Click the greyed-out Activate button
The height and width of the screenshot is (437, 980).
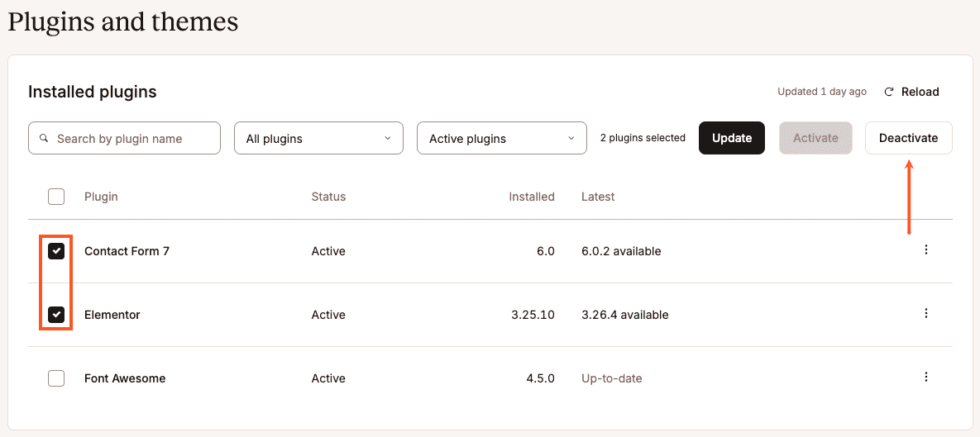815,138
